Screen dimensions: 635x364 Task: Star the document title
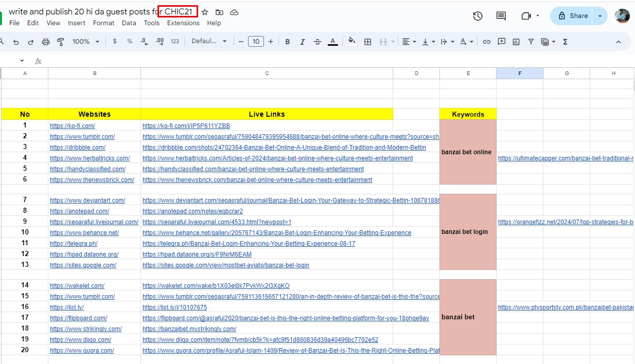[205, 12]
